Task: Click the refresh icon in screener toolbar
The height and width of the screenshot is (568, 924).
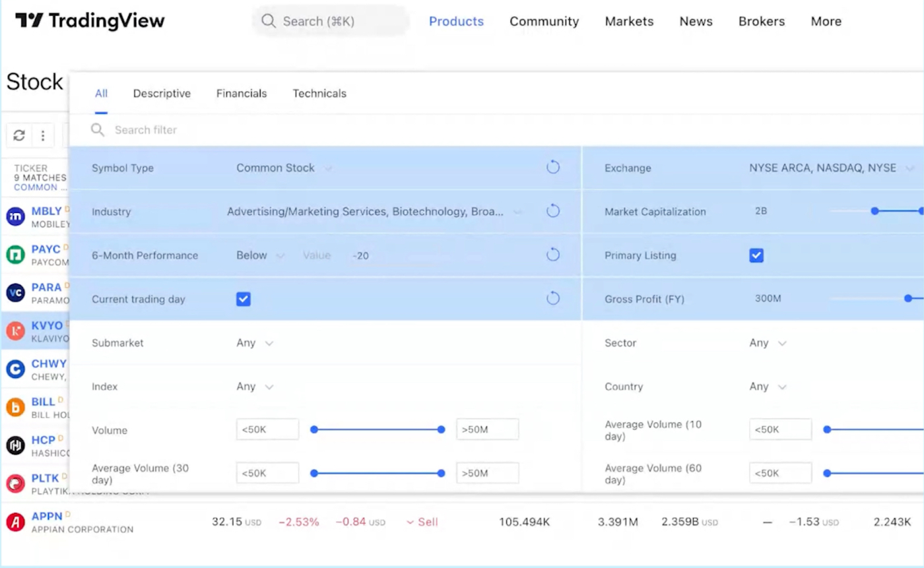Action: pyautogui.click(x=19, y=135)
